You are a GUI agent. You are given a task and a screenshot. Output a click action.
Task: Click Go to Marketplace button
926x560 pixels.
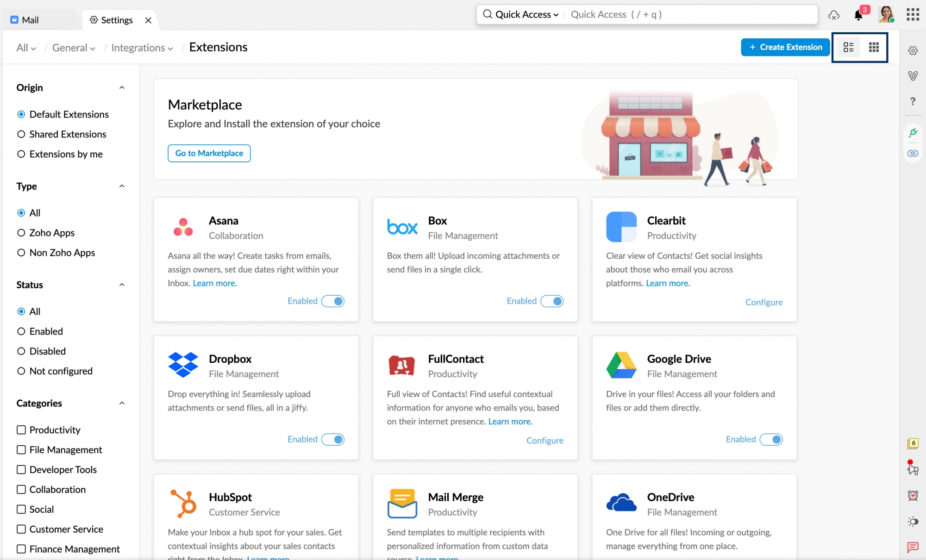(x=209, y=153)
